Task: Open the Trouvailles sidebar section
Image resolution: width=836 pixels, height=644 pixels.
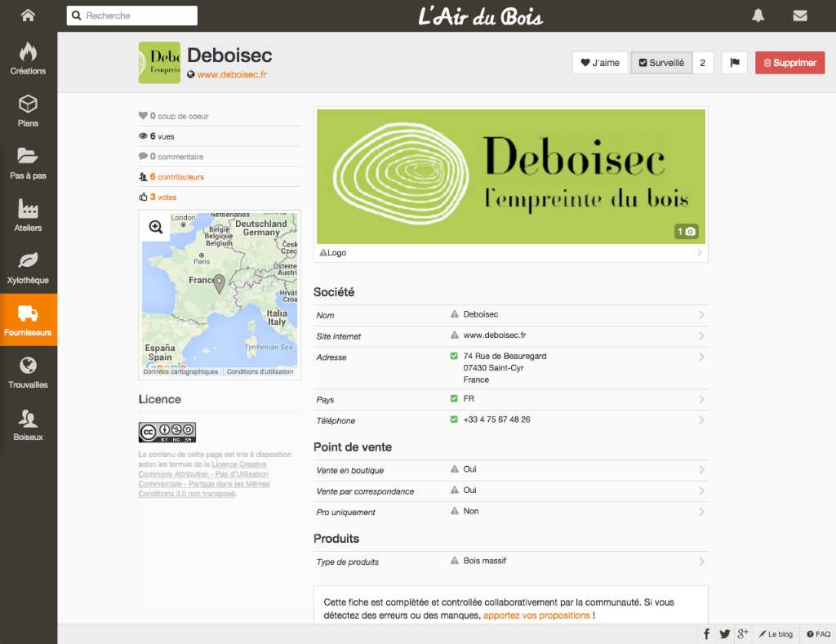Action: point(29,372)
